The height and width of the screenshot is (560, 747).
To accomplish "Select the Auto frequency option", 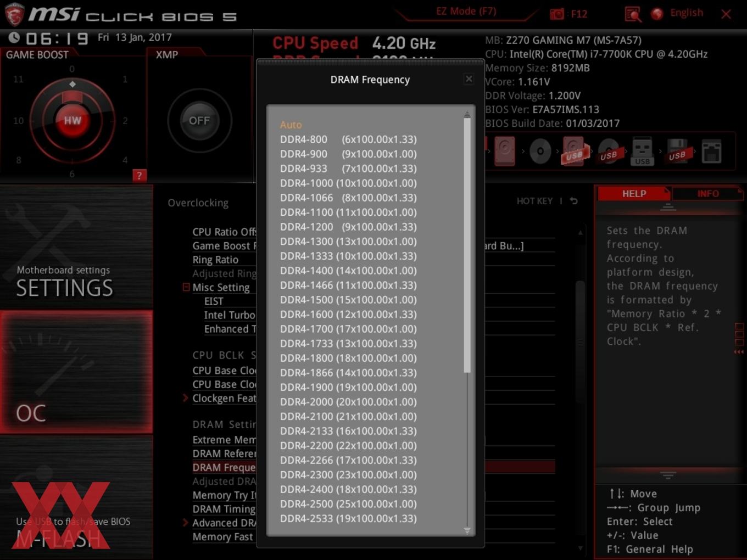I will [291, 125].
